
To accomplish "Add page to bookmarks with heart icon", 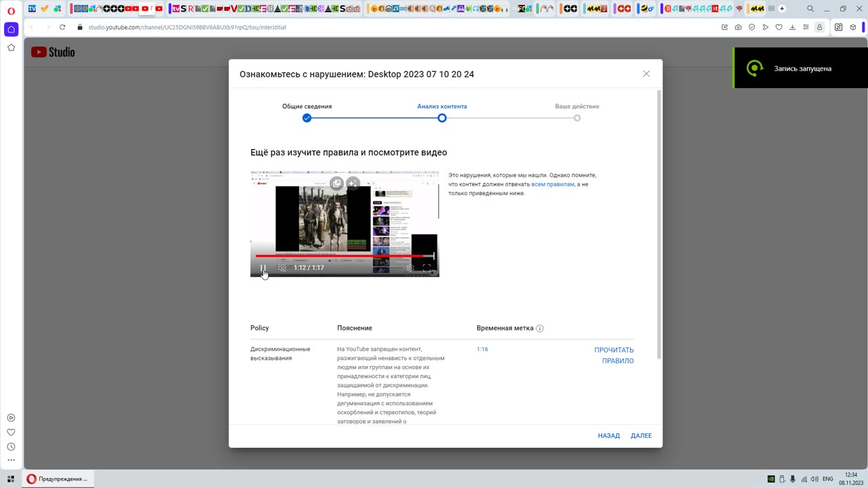I will pos(779,27).
